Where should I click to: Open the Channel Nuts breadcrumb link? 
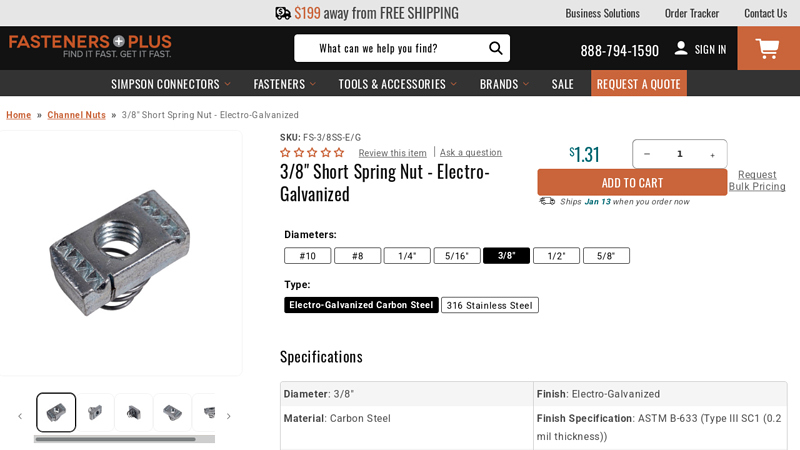coord(77,115)
